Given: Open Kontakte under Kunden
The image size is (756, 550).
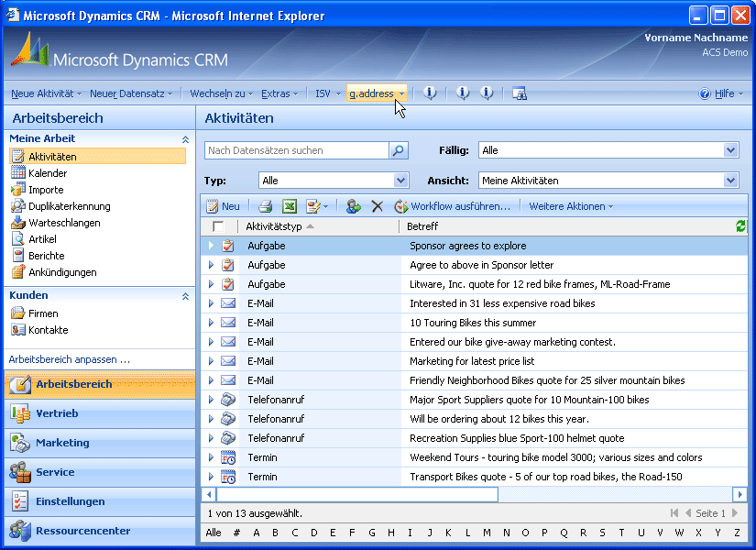Looking at the screenshot, I should (x=49, y=330).
